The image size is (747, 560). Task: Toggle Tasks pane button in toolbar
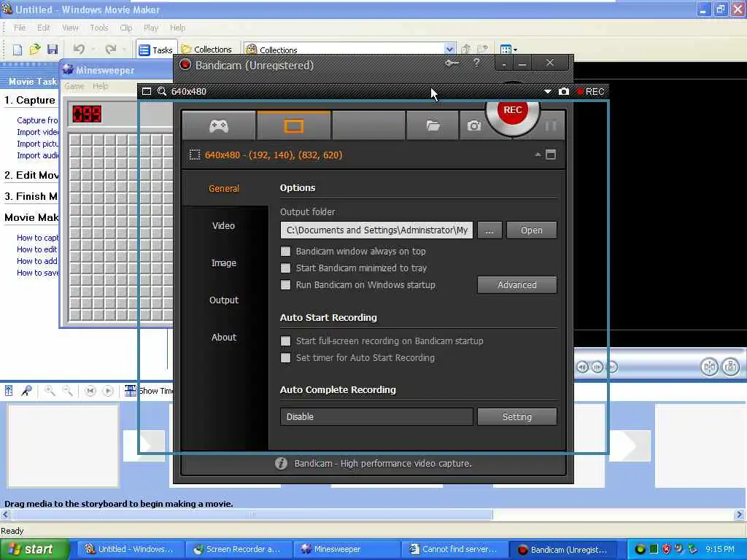click(156, 50)
